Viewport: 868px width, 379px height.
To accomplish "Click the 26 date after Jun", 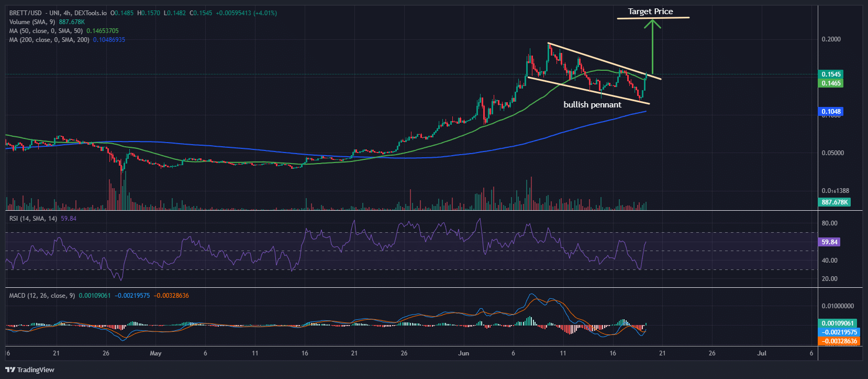I will coord(712,353).
